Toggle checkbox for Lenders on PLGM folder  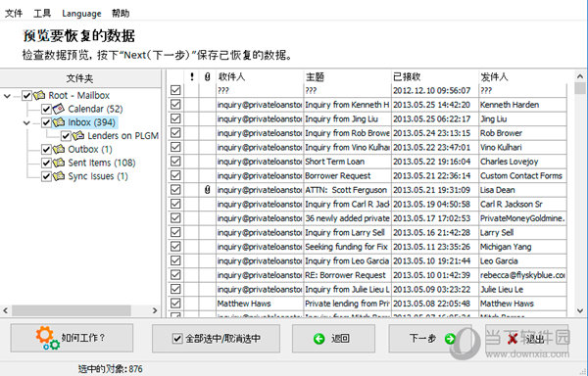(66, 136)
